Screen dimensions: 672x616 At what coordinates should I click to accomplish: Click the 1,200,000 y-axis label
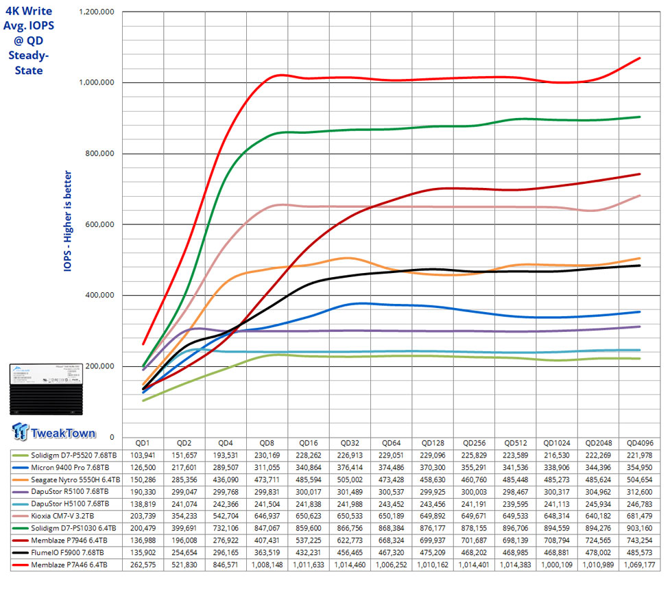97,12
